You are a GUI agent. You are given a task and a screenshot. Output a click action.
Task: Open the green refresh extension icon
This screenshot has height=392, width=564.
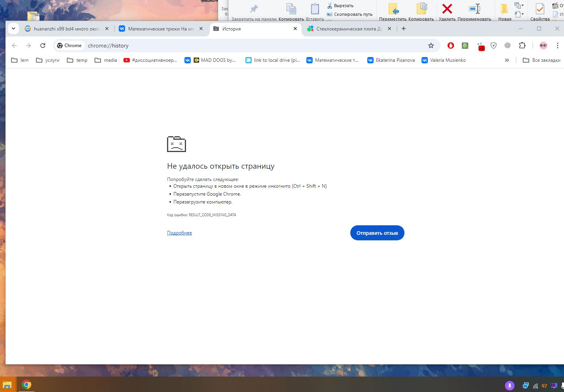pyautogui.click(x=465, y=46)
